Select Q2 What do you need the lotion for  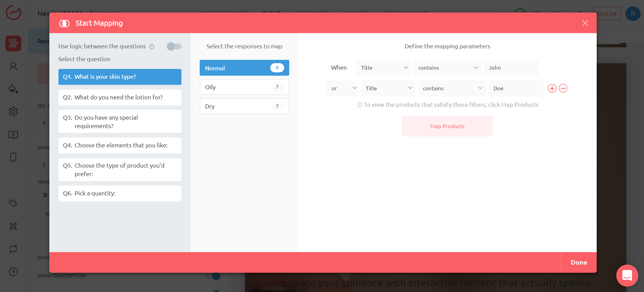[120, 97]
